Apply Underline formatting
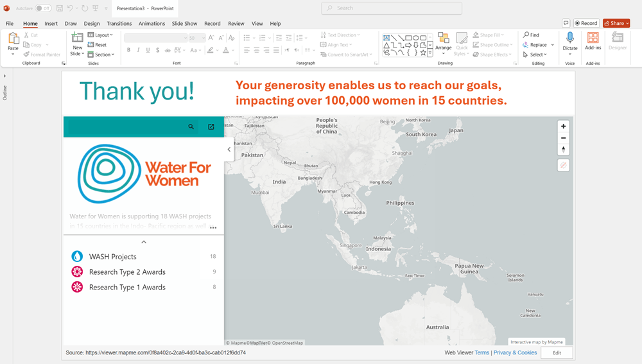Image resolution: width=642 pixels, height=364 pixels. point(148,50)
